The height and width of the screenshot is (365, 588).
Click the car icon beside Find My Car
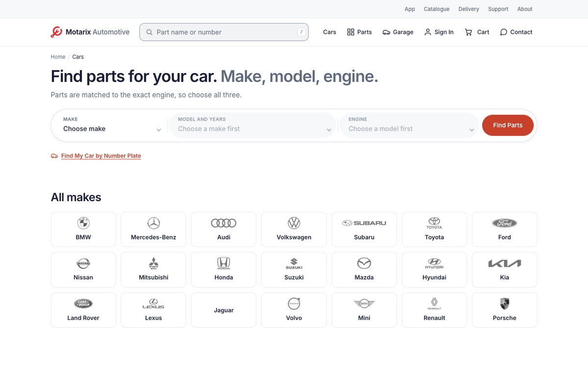pos(54,156)
